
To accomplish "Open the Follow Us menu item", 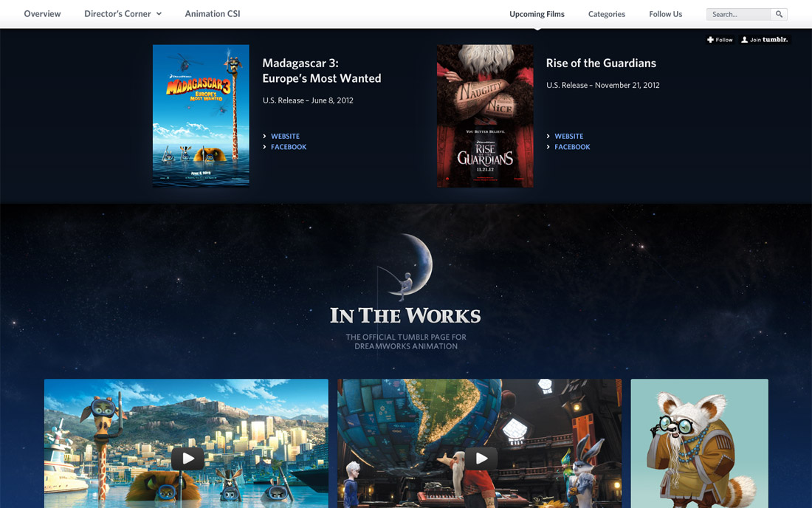I will point(665,14).
